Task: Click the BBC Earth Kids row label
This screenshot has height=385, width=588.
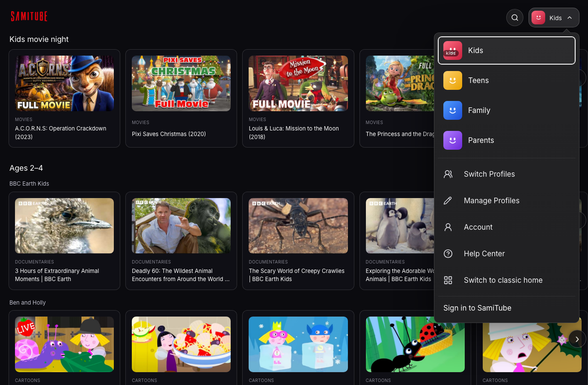Action: coord(29,184)
